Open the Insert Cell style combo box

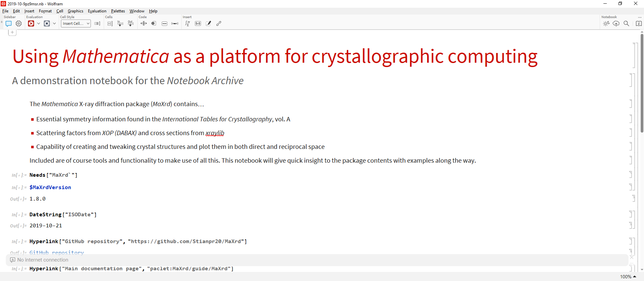(x=76, y=23)
